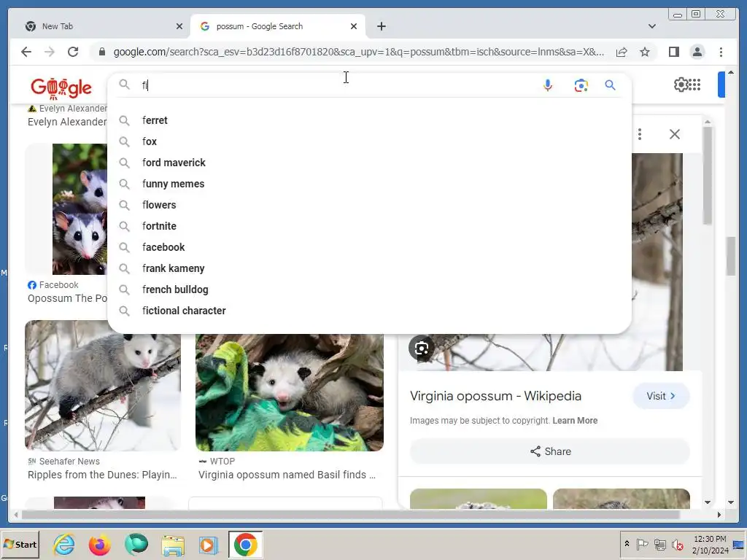This screenshot has width=747, height=560.
Task: Choose the 'fox' suggestion
Action: 369,141
